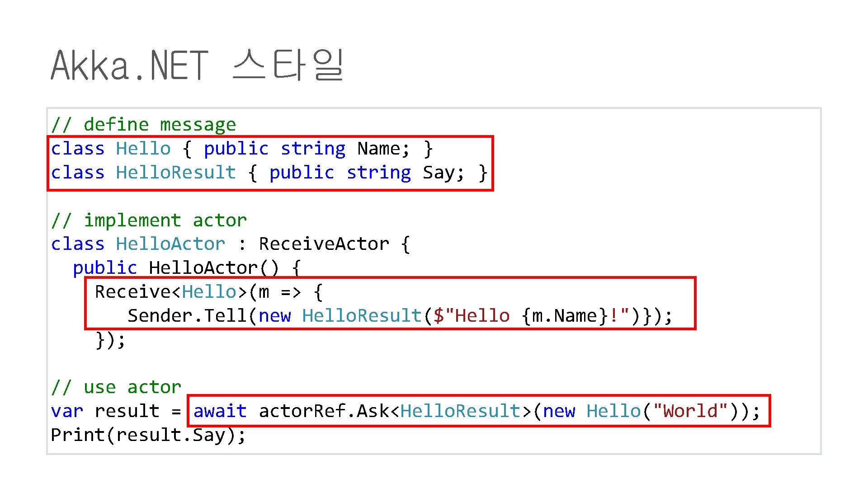Click the closing '});' line below Sender.Tell

pos(110,340)
